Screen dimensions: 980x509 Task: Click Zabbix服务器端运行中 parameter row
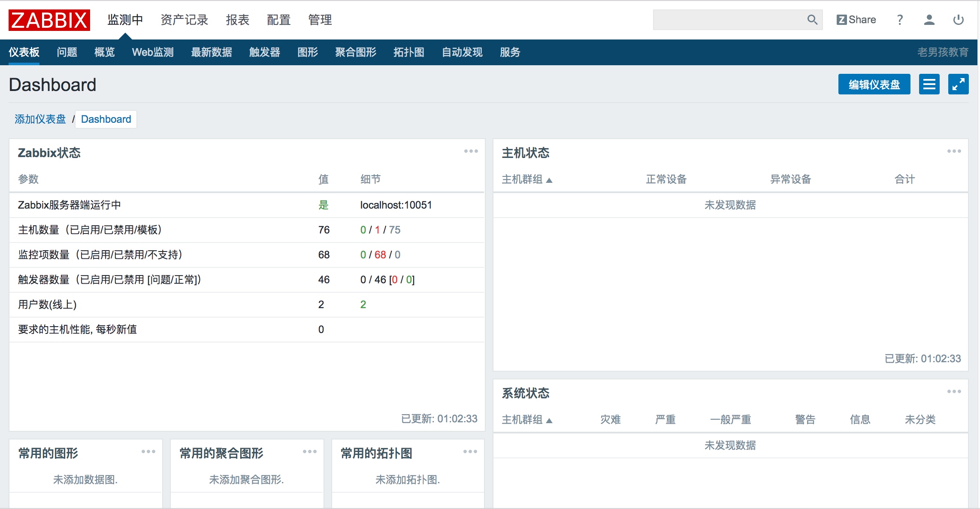click(x=247, y=205)
